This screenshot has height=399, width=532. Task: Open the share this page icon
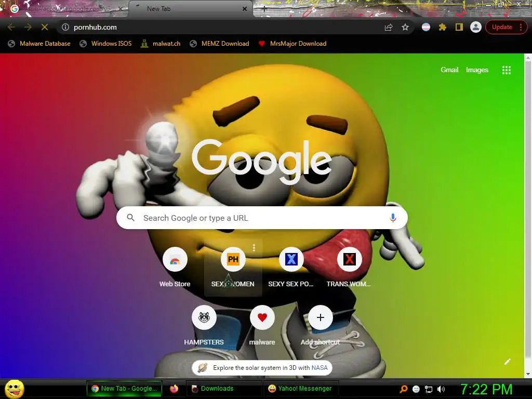click(389, 27)
